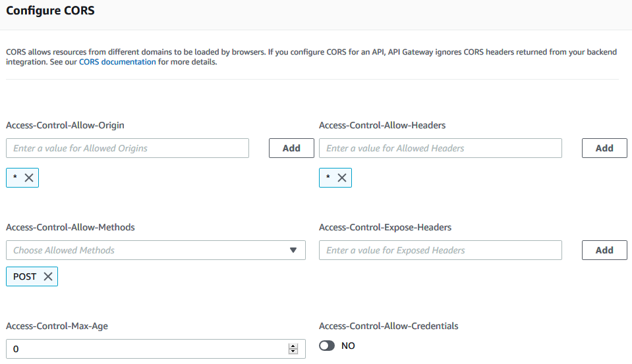Open the CORS documentation link

click(117, 62)
